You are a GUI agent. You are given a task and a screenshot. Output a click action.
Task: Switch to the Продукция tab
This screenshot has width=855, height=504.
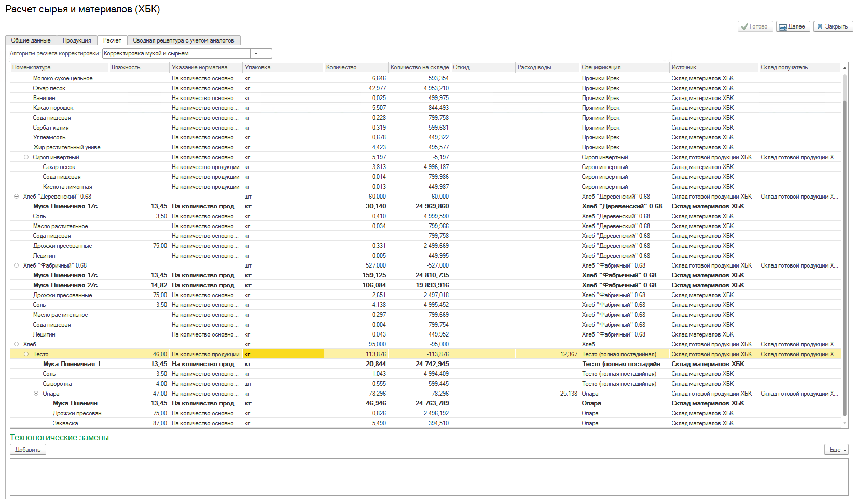[x=77, y=40]
